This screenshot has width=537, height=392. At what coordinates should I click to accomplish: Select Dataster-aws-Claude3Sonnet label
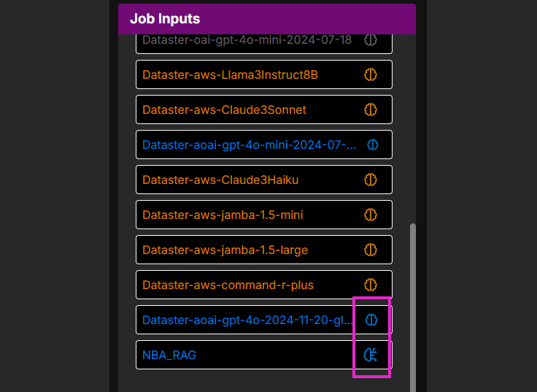224,109
